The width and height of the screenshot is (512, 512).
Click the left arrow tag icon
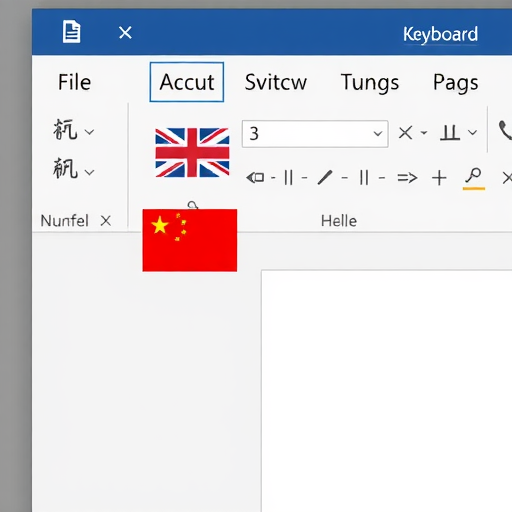[x=255, y=178]
